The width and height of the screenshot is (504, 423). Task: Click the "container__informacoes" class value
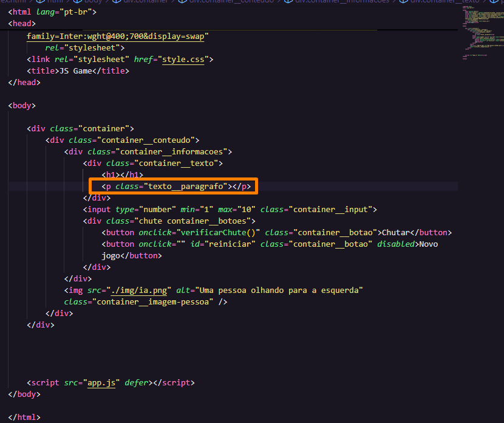pyautogui.click(x=172, y=152)
